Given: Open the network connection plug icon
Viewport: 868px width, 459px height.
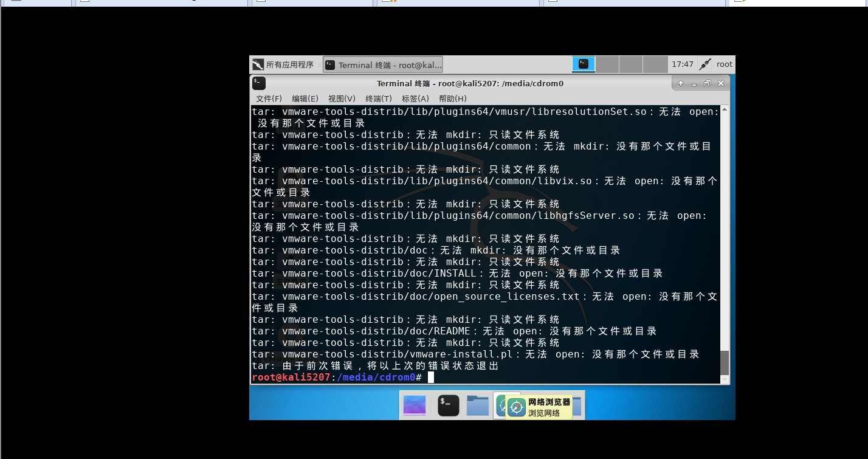Looking at the screenshot, I should pos(705,64).
